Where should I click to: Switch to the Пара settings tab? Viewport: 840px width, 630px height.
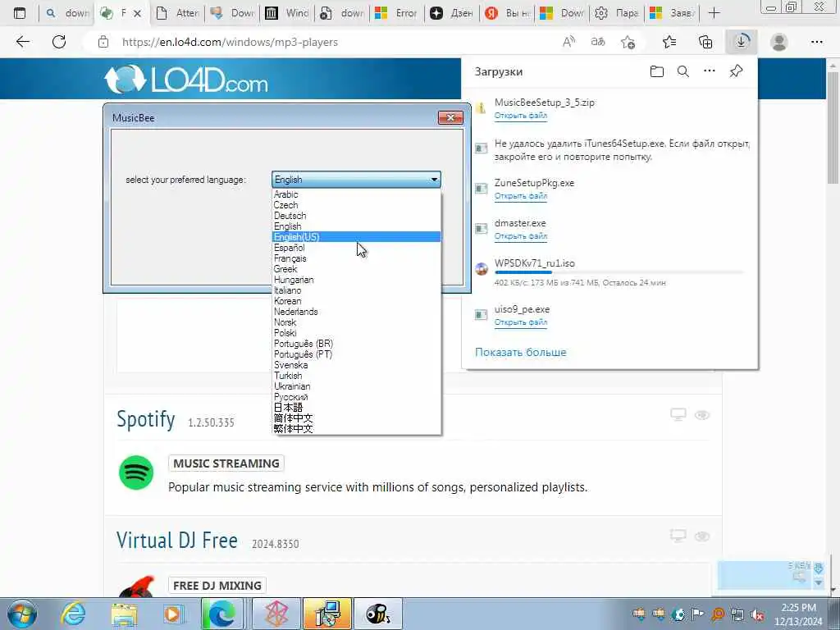[616, 13]
